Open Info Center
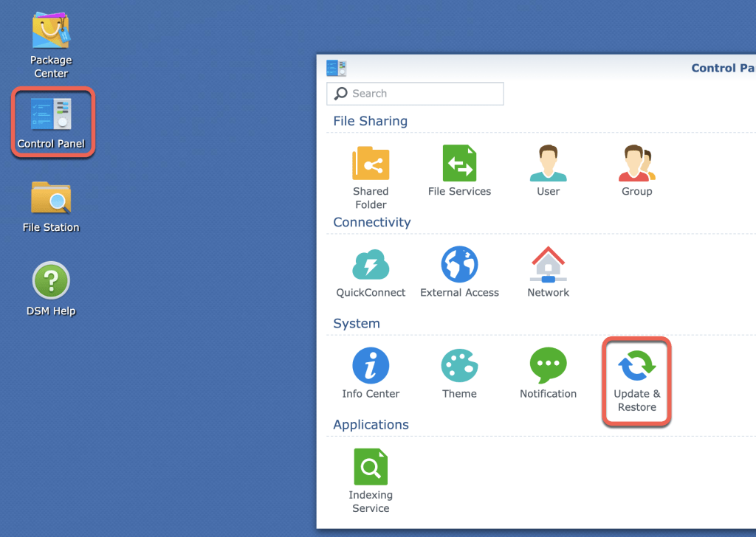756x537 pixels. point(371,374)
